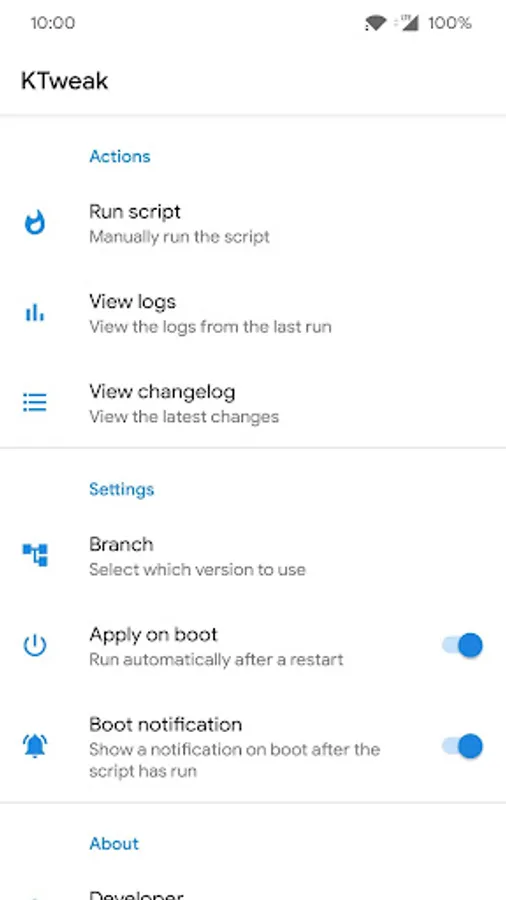The width and height of the screenshot is (506, 900).
Task: Tap the KTweak app title
Action: tap(64, 81)
